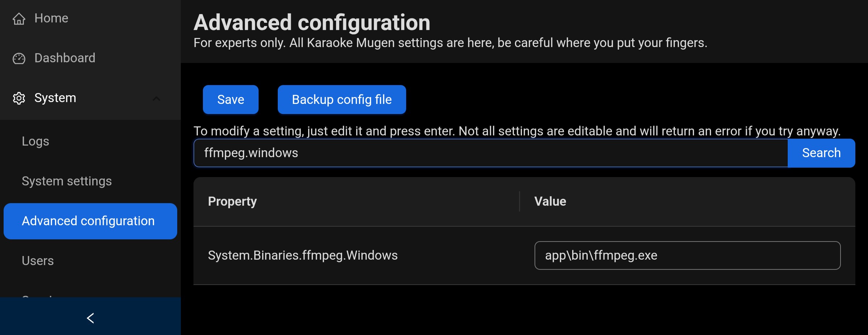Click the Home house icon
The height and width of the screenshot is (335, 868).
[x=19, y=18]
